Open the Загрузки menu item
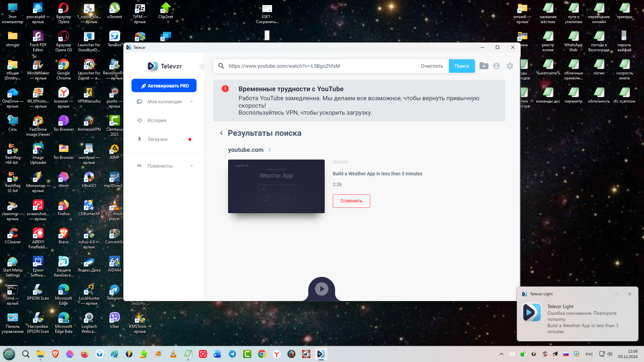This screenshot has width=644, height=362. pos(157,139)
